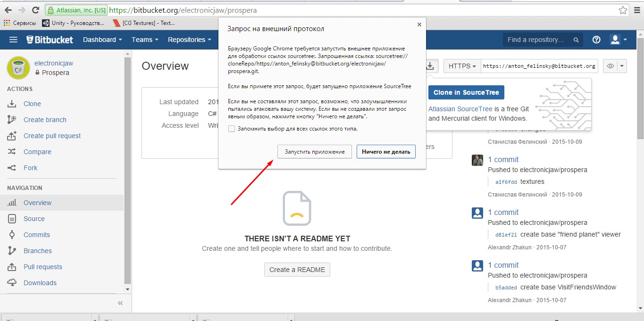Open Source in sidebar navigation
This screenshot has height=321, width=644.
click(x=34, y=219)
